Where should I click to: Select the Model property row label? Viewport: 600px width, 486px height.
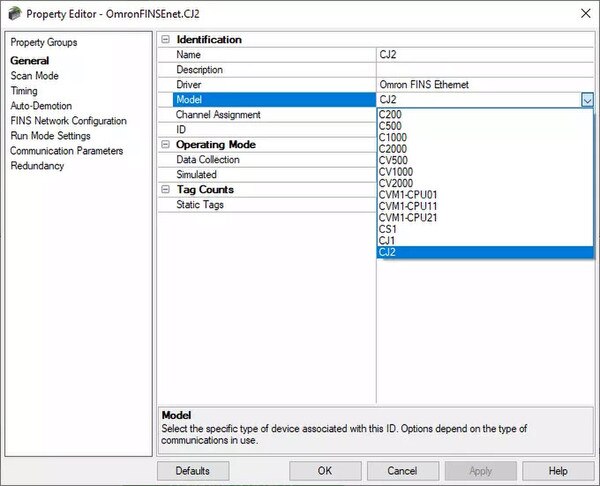pos(274,99)
